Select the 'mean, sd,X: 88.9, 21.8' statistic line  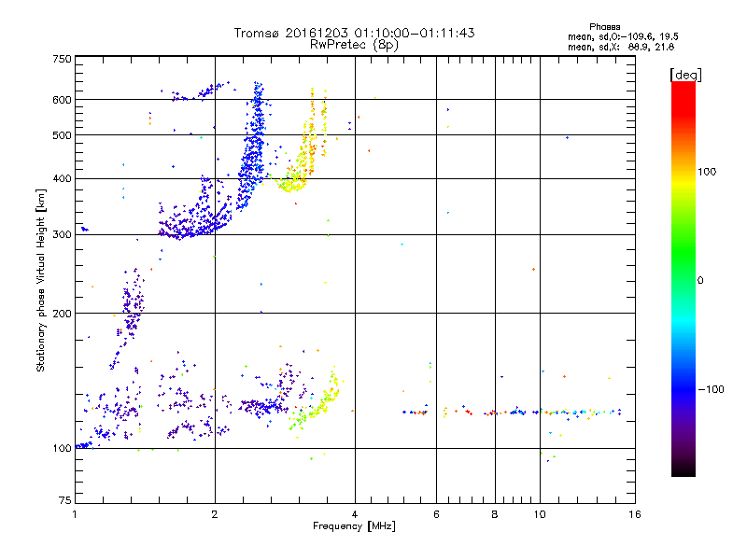click(621, 47)
